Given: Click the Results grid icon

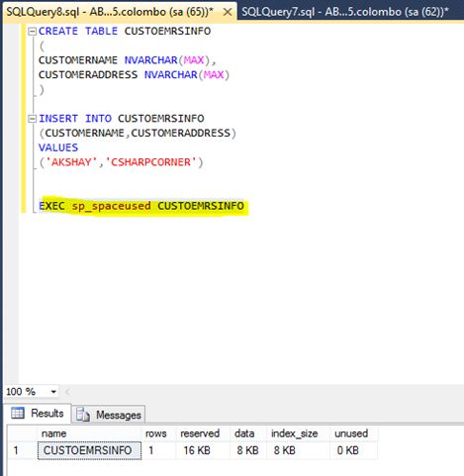Looking at the screenshot, I should [x=18, y=413].
